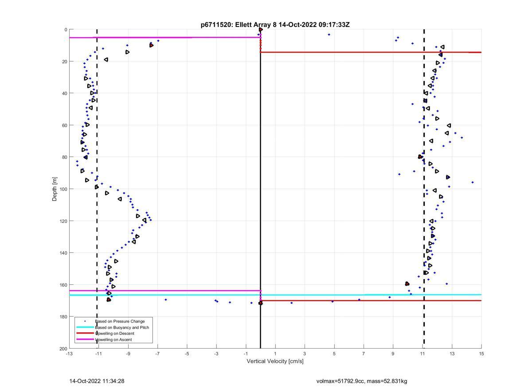Click legend entry Based on Pressure Change
The height and width of the screenshot is (392, 532).
(120, 321)
